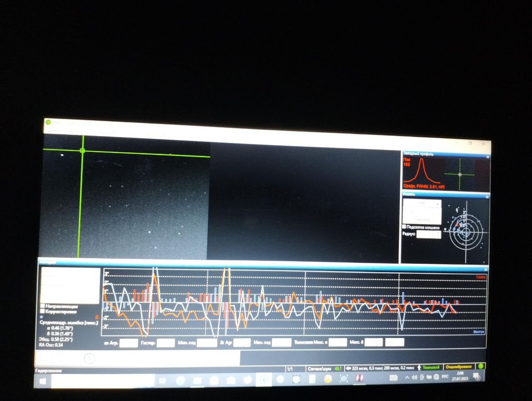The height and width of the screenshot is (401, 532).
Task: Toggle the Подсветка мишени checkbox
Action: click(404, 227)
